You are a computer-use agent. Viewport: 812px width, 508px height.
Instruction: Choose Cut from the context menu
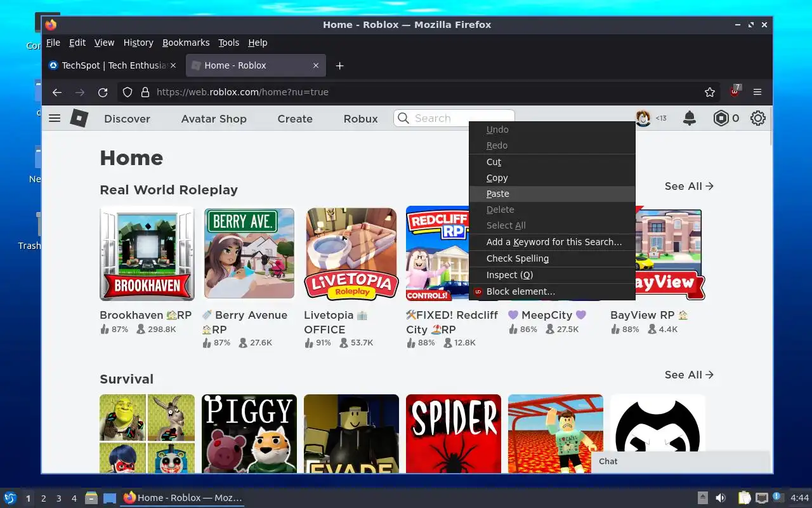552,162
